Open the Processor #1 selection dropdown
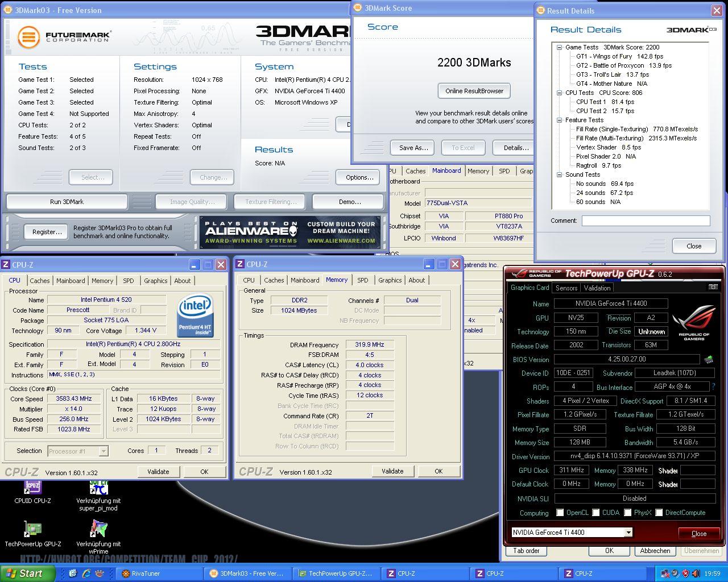The width and height of the screenshot is (728, 582). [104, 451]
